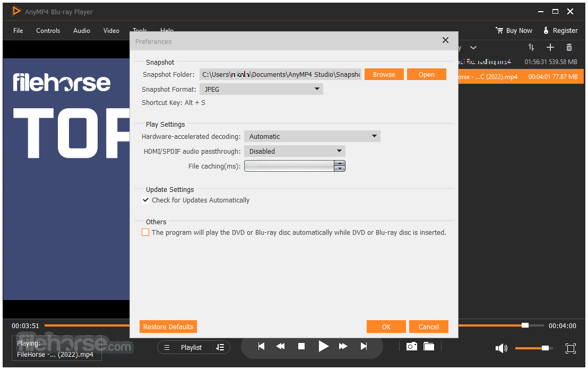
Task: Confirm preferences with OK
Action: click(x=386, y=327)
